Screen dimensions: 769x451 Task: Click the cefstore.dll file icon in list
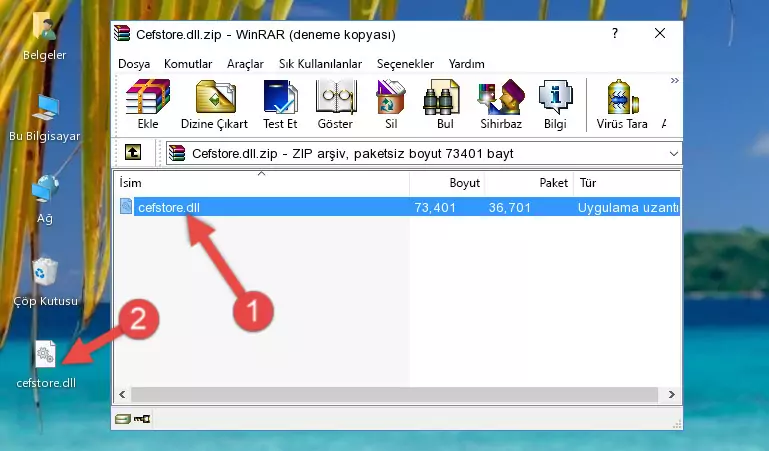click(126, 206)
